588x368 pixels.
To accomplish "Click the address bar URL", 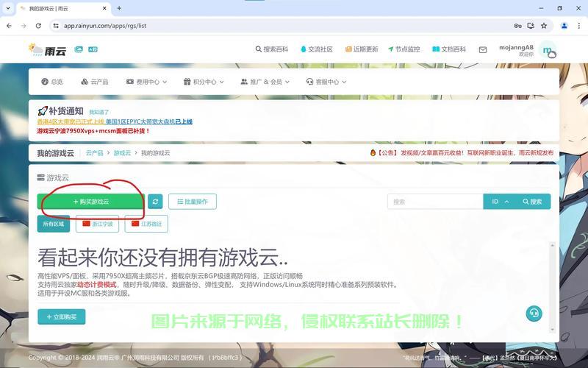I will point(105,26).
